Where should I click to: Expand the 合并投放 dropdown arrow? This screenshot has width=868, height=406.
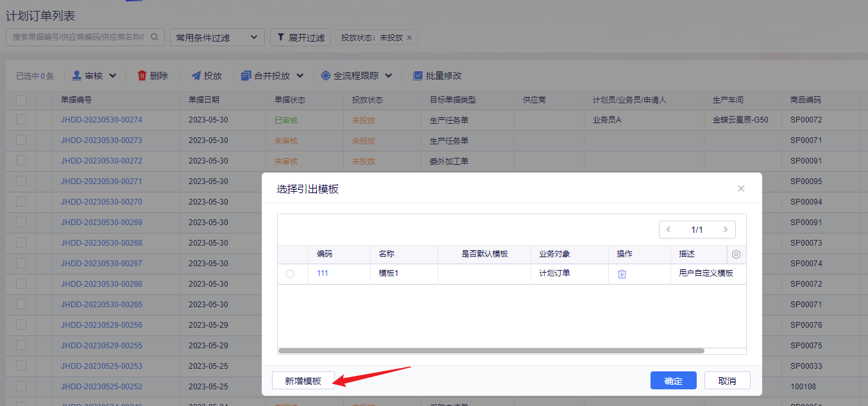[x=300, y=76]
